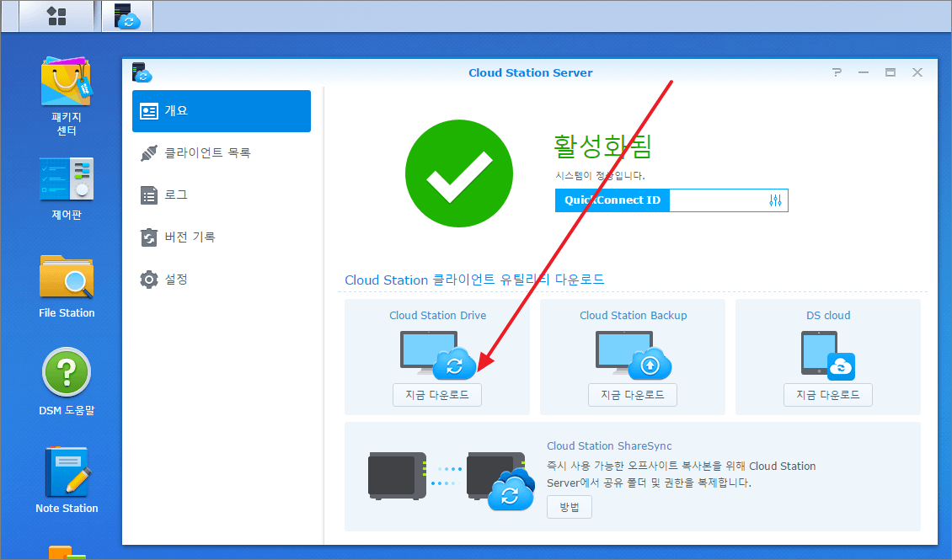Click the DS cloud label

coord(828,316)
